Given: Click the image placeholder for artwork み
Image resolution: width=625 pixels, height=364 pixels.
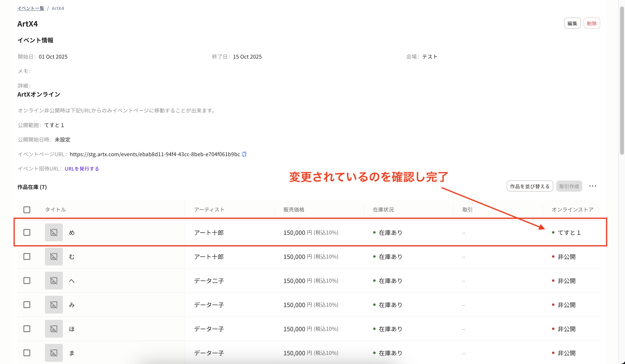Looking at the screenshot, I should click(x=54, y=305).
